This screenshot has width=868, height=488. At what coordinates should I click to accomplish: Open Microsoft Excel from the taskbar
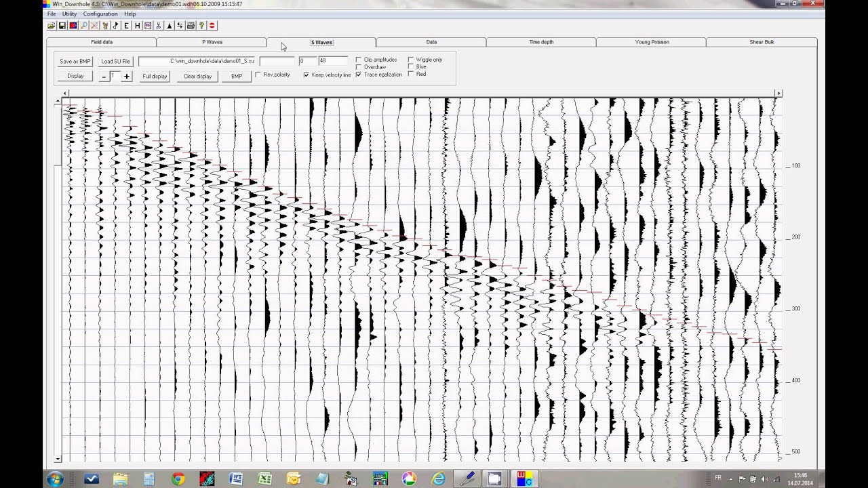264,479
